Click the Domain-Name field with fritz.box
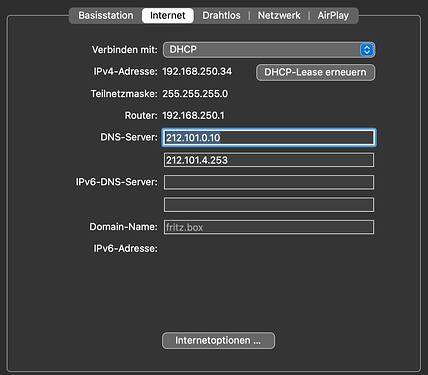This screenshot has height=375, width=428. coord(269,227)
